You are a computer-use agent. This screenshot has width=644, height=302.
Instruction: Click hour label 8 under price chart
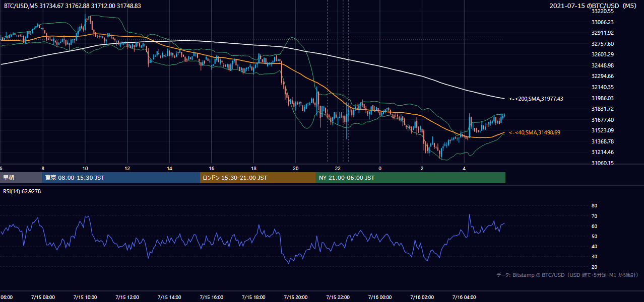pyautogui.click(x=43, y=168)
